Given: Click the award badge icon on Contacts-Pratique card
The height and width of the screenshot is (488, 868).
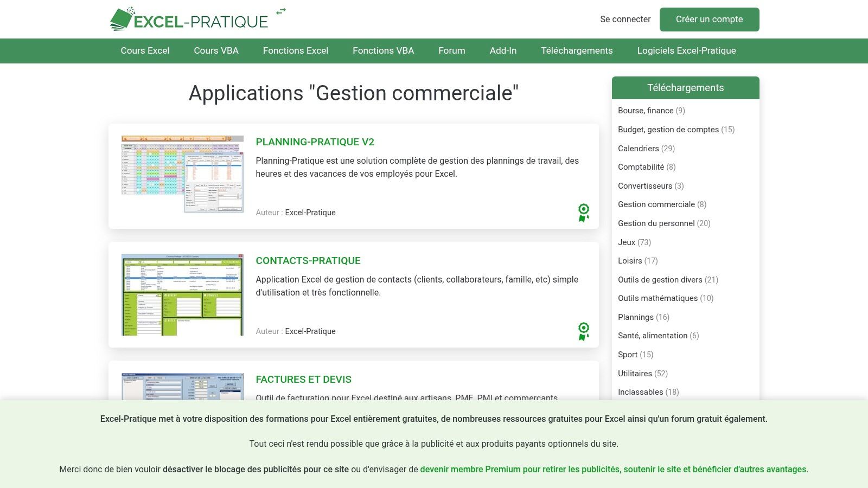Looking at the screenshot, I should pos(583,331).
